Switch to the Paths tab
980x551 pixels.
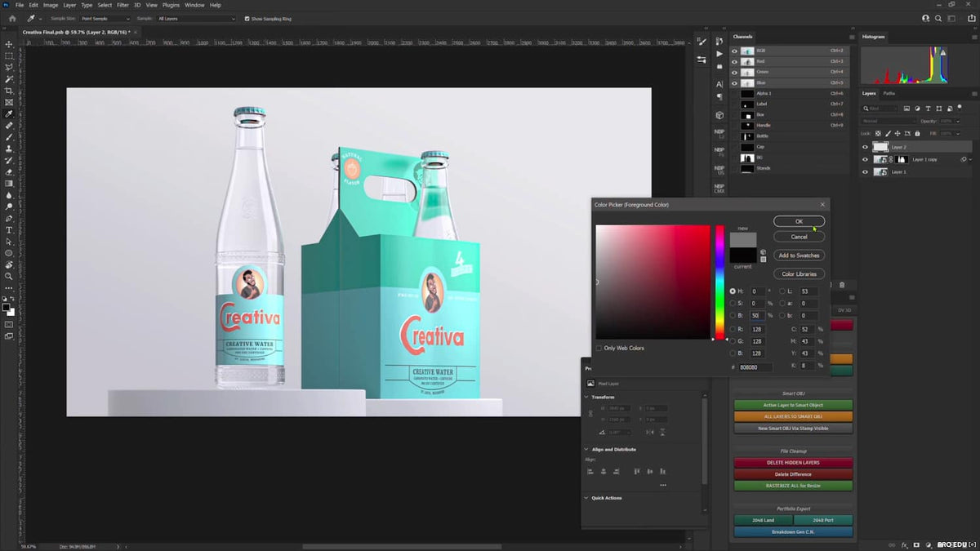(x=888, y=93)
